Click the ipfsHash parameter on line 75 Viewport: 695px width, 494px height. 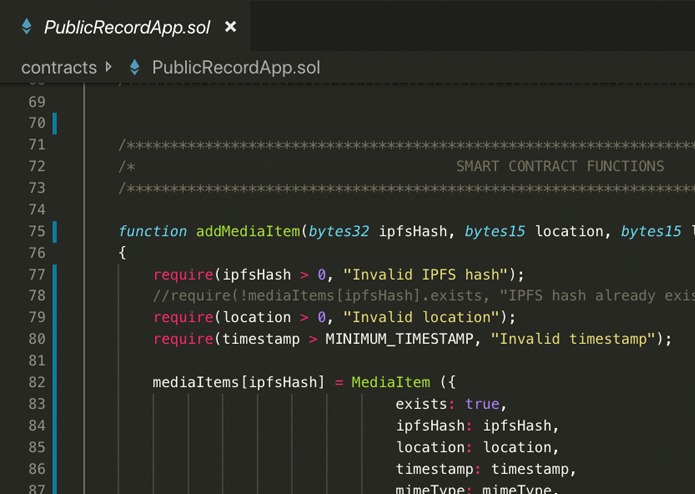pos(413,231)
